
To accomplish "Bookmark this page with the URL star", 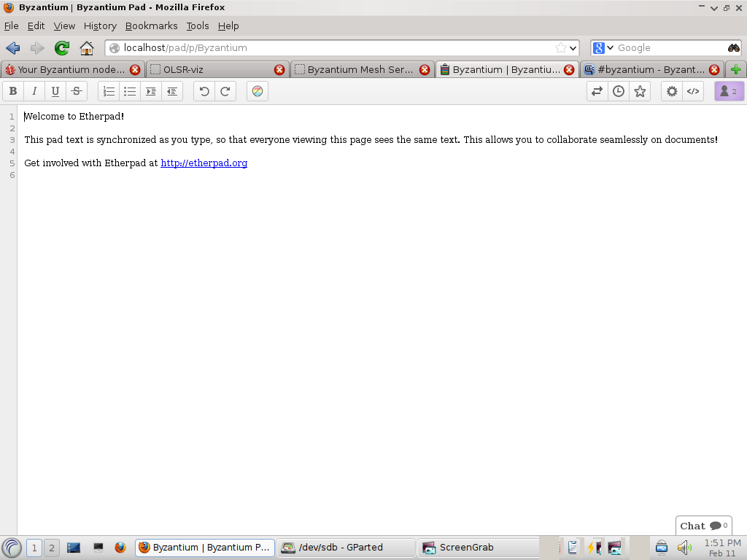I will [x=560, y=47].
